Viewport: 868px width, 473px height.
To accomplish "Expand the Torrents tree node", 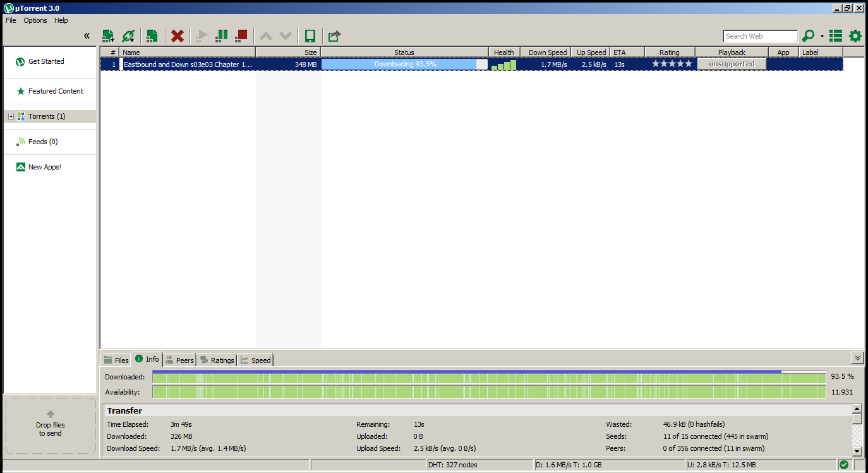I will point(11,116).
